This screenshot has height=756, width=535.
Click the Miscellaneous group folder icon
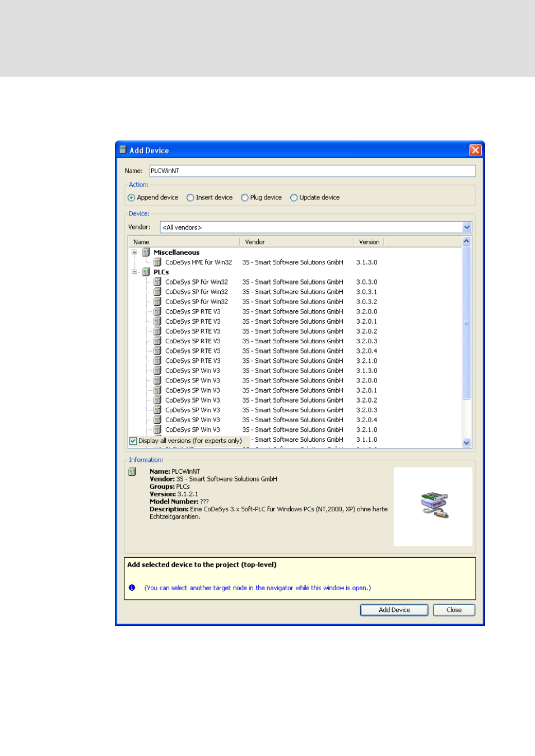coord(146,253)
